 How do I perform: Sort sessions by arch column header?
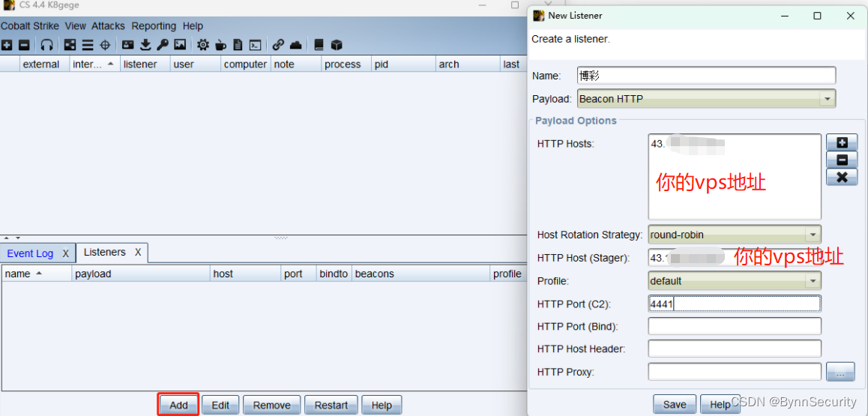tap(467, 64)
